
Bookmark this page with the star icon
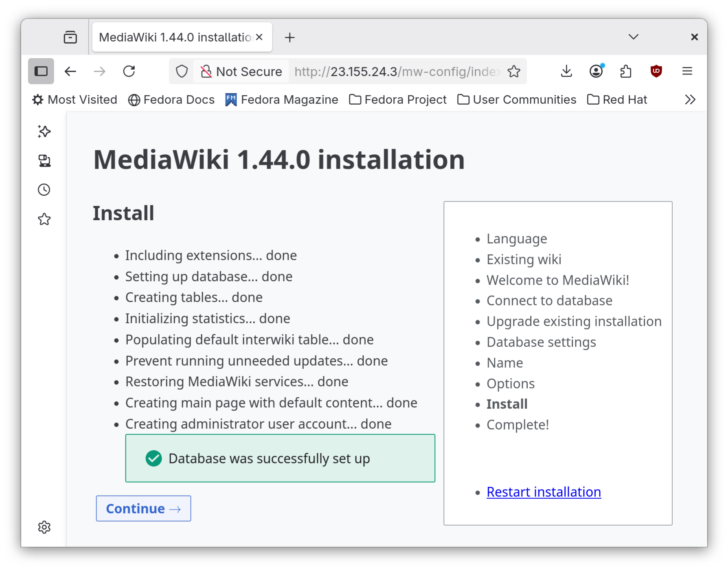point(514,71)
